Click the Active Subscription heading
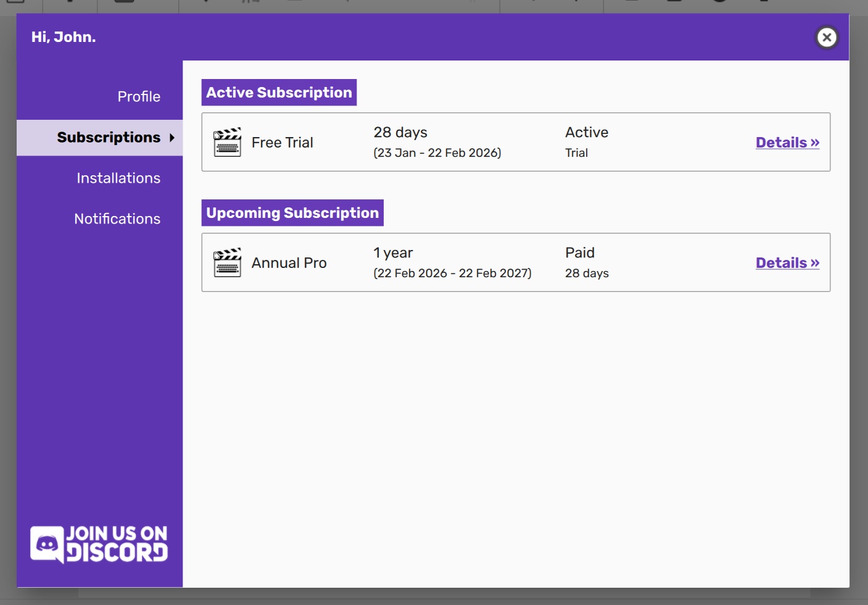 click(x=279, y=93)
